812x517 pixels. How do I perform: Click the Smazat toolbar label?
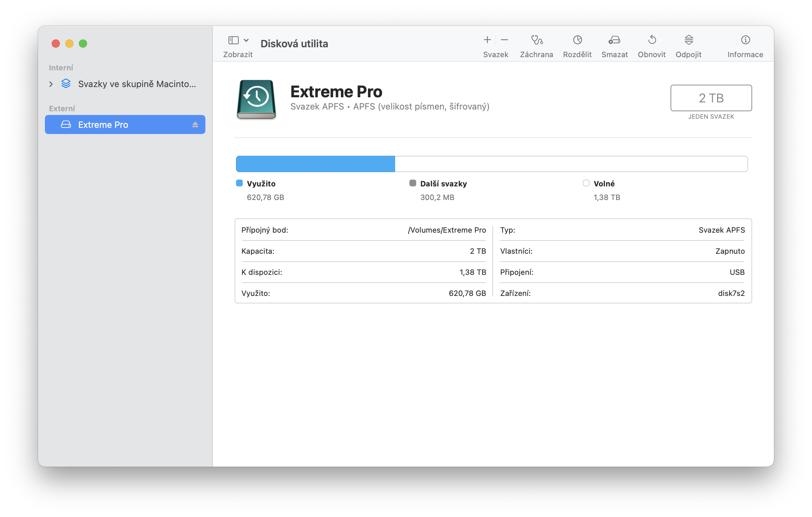[x=614, y=55]
